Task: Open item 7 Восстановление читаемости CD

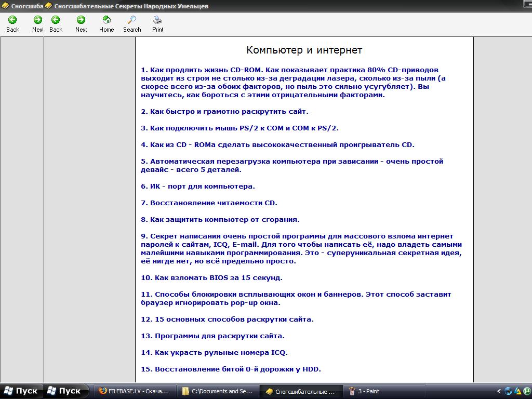Action: pos(209,203)
